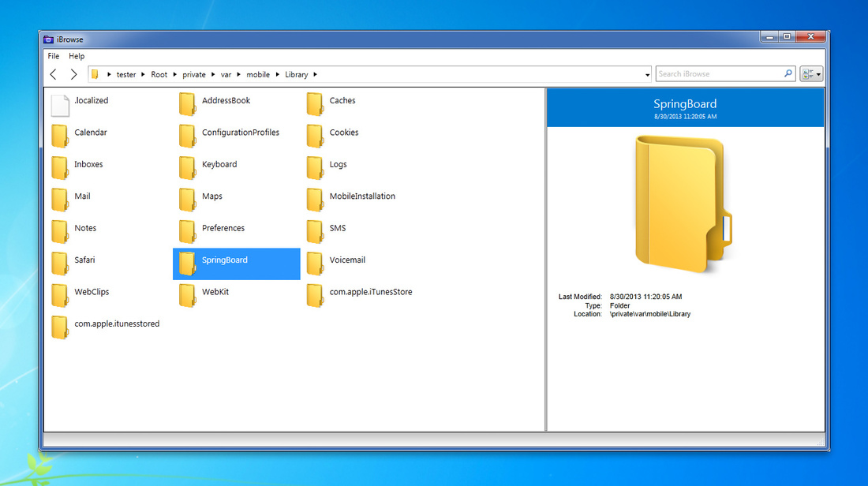Image resolution: width=868 pixels, height=486 pixels.
Task: Click the Voicemail folder name label
Action: coord(347,260)
